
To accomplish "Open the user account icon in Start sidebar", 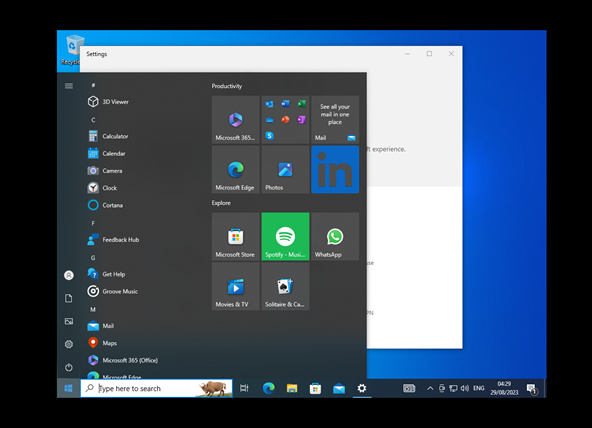I will (x=69, y=275).
